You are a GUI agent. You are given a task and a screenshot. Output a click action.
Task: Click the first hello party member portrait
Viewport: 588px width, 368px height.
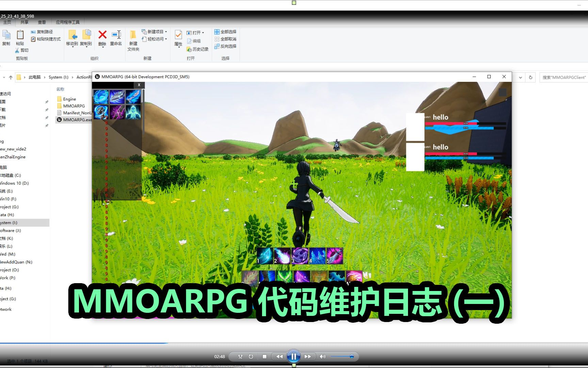[x=415, y=127]
